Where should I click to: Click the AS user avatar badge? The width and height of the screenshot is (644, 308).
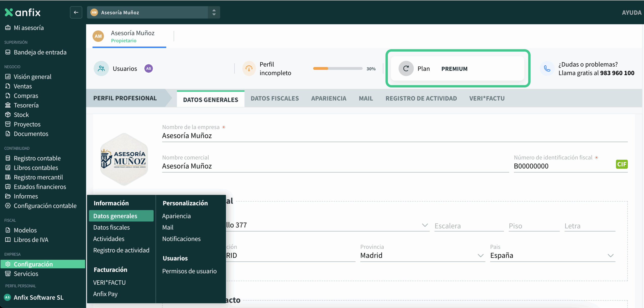tap(148, 68)
